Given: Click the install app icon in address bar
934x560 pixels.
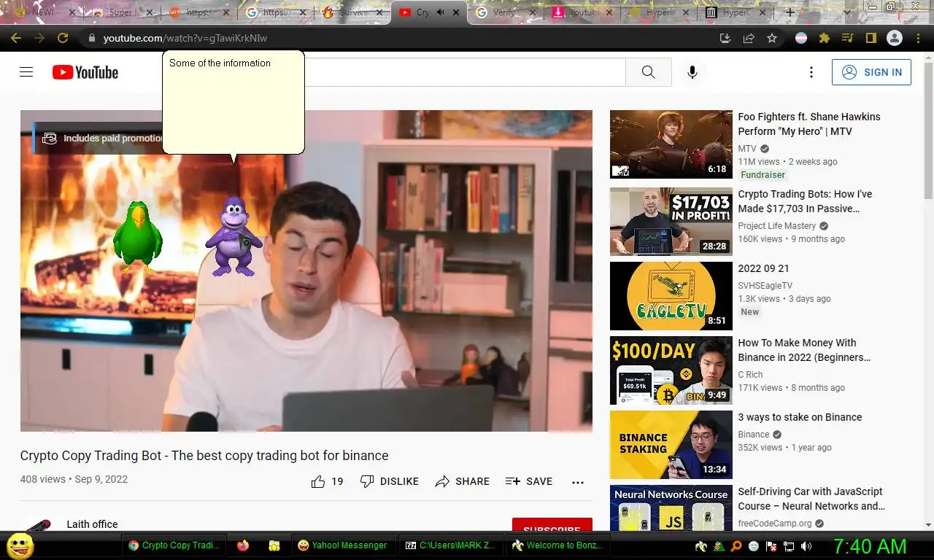Looking at the screenshot, I should click(x=725, y=38).
